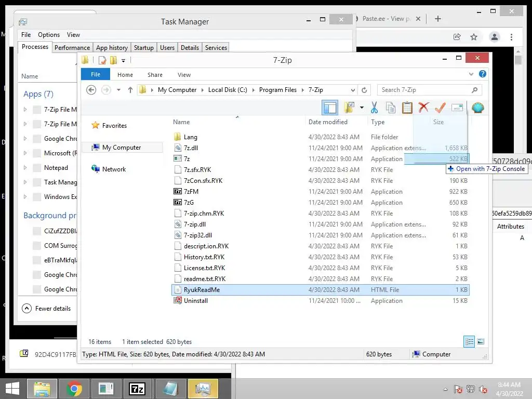The height and width of the screenshot is (399, 532).
Task: Switch to Details view icon in status bar
Action: coord(469,342)
